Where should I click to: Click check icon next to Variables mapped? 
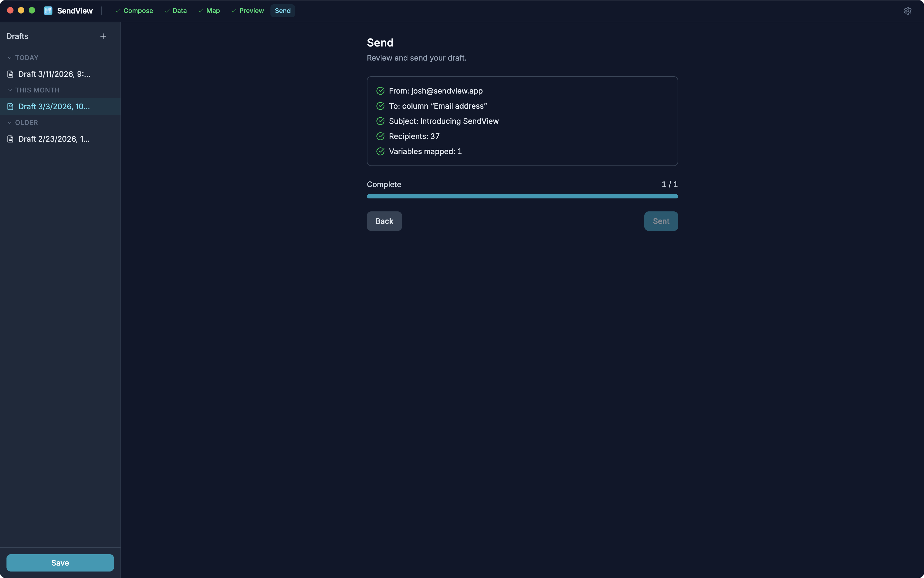point(380,151)
